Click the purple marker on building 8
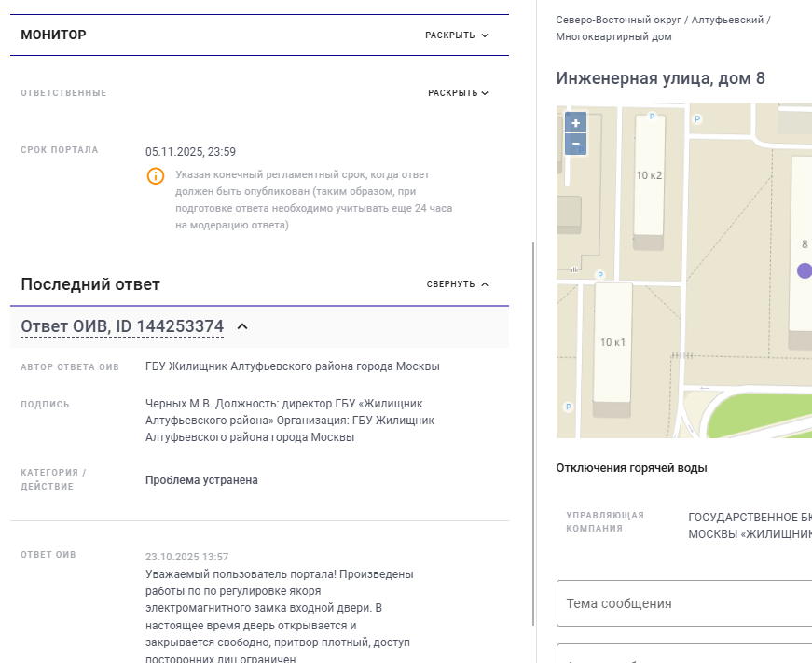This screenshot has height=663, width=812. [x=805, y=270]
